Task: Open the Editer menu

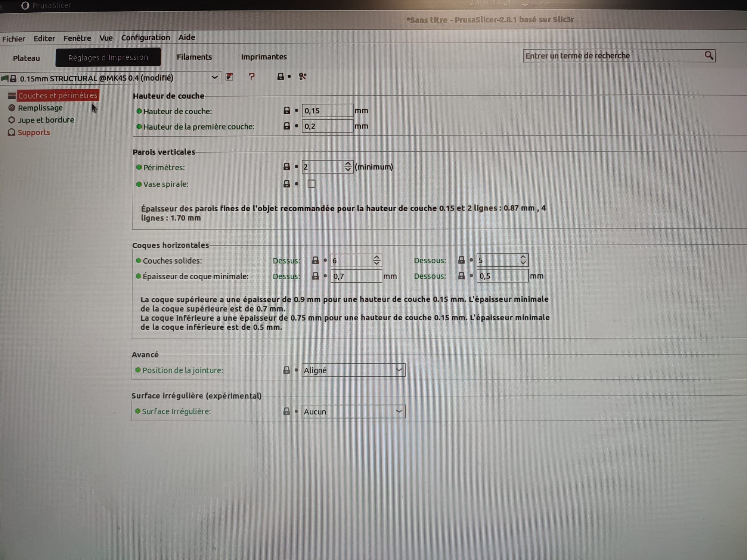Action: (x=44, y=38)
